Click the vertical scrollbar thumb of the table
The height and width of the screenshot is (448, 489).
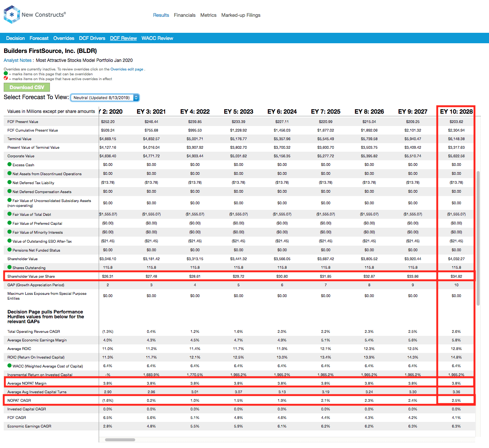click(479, 238)
